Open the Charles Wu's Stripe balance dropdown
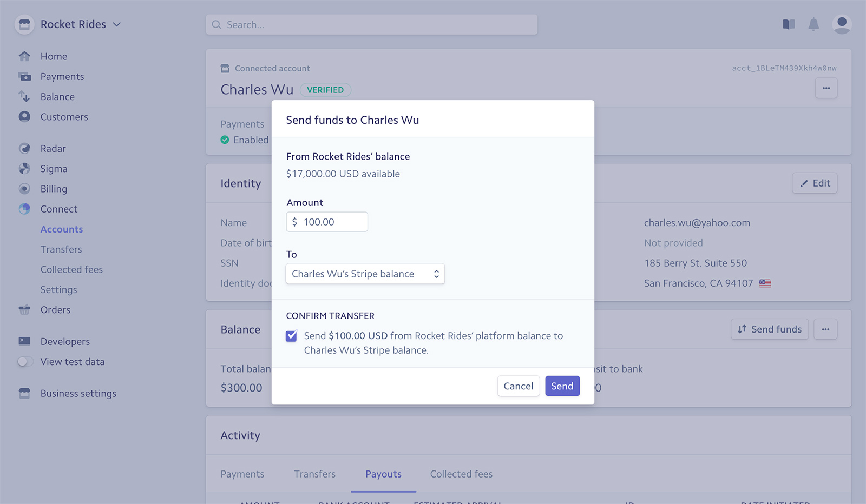866x504 pixels. point(365,274)
